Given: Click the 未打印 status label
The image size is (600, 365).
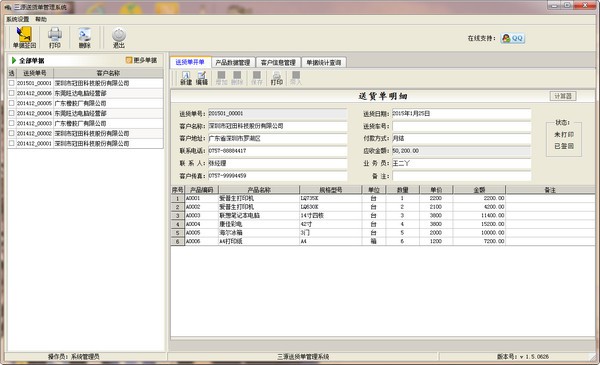Looking at the screenshot, I should [x=564, y=134].
